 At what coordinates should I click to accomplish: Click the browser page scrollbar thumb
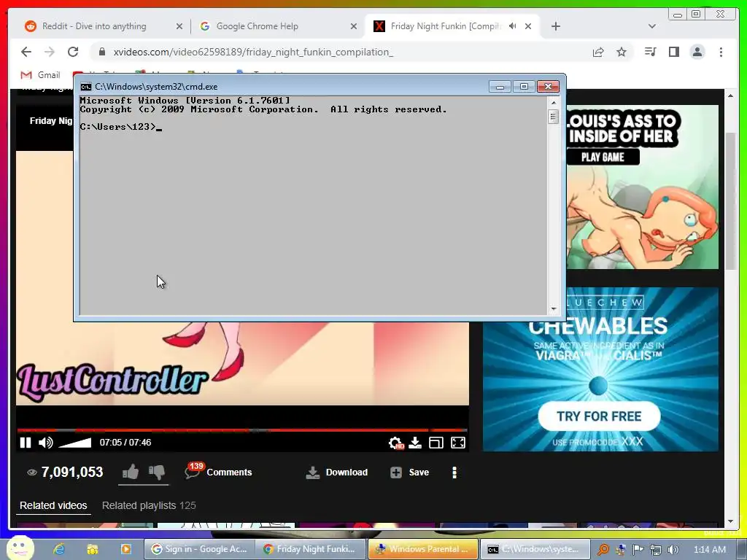tap(731, 201)
